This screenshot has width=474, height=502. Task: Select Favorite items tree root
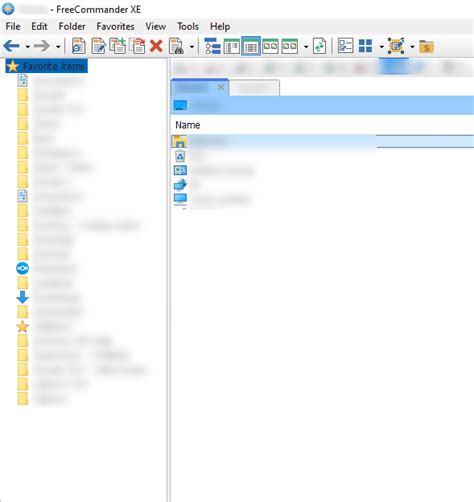pos(47,66)
